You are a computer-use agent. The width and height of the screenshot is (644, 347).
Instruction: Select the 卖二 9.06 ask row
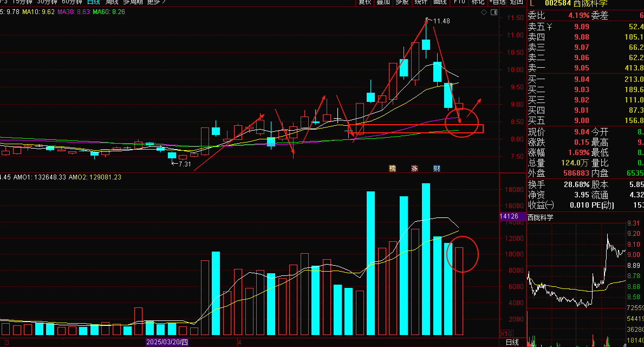coord(586,57)
